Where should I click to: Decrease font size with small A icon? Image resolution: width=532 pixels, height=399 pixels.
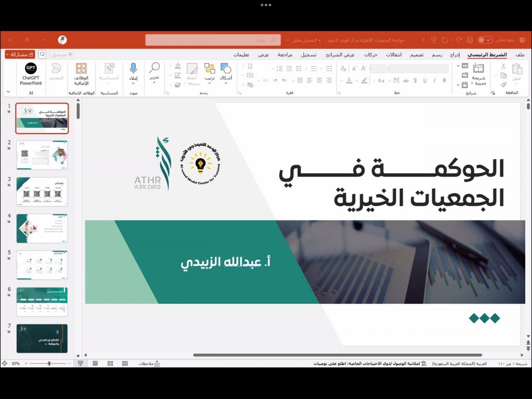354,69
